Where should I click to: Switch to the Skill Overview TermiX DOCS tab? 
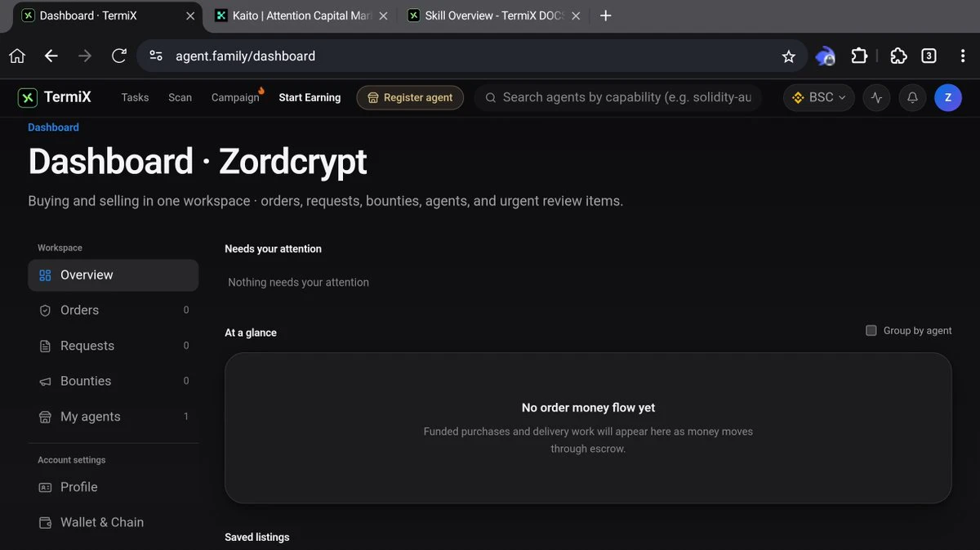tap(494, 16)
